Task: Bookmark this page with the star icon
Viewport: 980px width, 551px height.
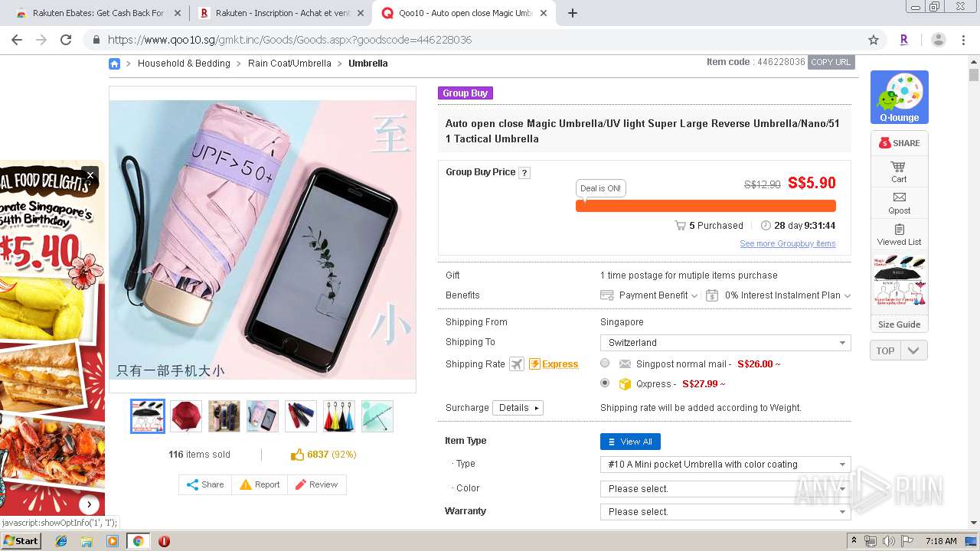Action: click(x=874, y=40)
